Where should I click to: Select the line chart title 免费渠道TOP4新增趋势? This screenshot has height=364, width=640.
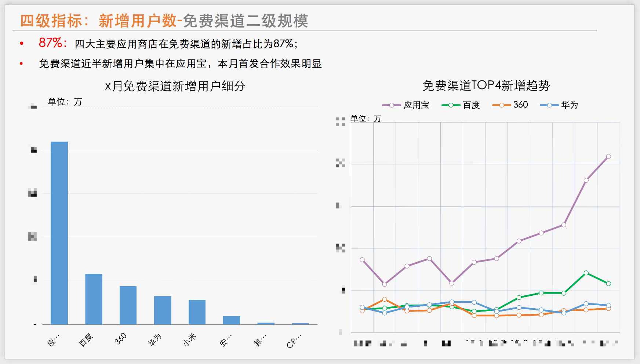coord(486,85)
